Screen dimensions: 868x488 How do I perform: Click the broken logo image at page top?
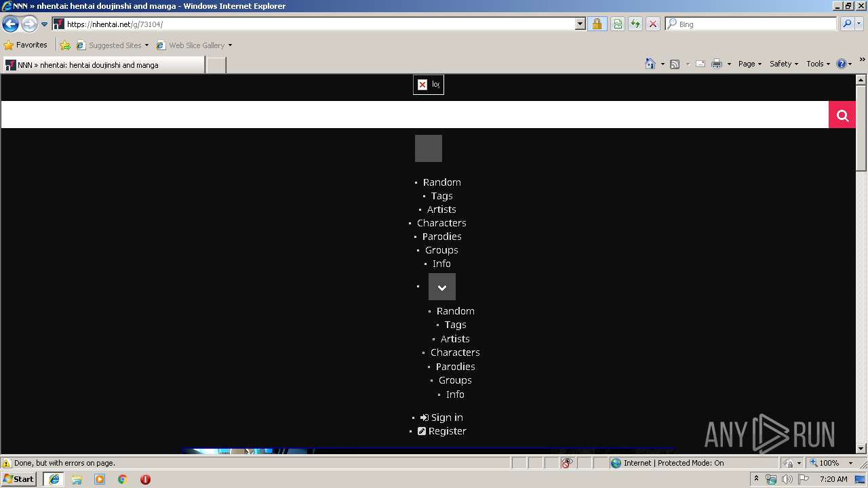click(429, 85)
